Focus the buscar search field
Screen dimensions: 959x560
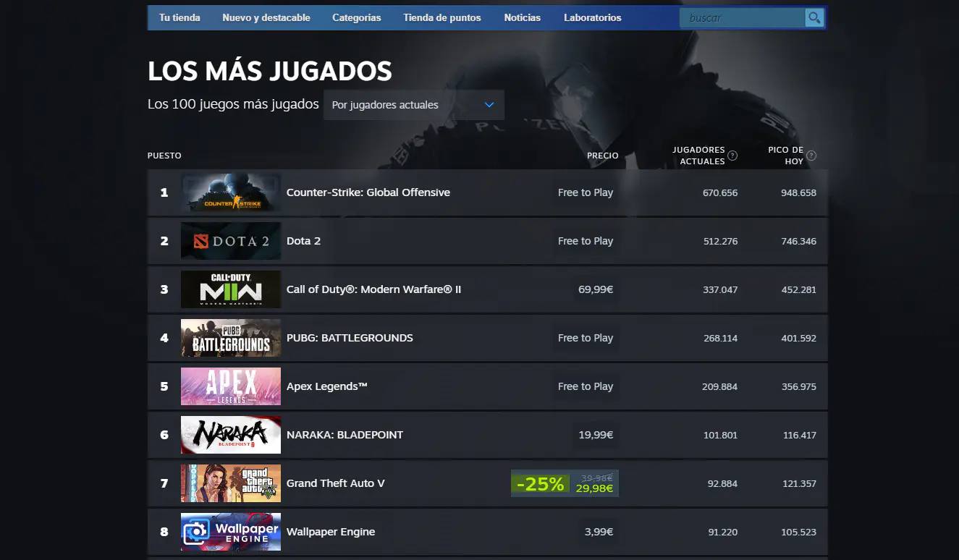(x=743, y=18)
